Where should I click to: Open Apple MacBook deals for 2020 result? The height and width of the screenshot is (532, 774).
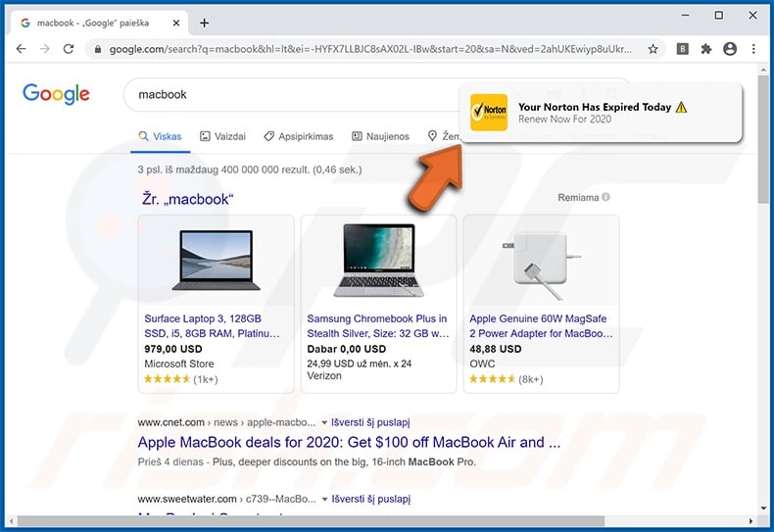(x=349, y=442)
